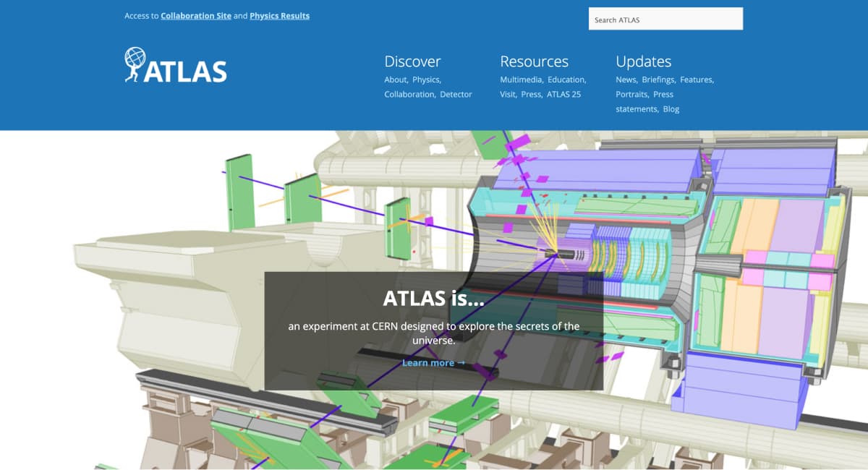Open the Collaboration Site link
The image size is (868, 470).
click(x=196, y=16)
